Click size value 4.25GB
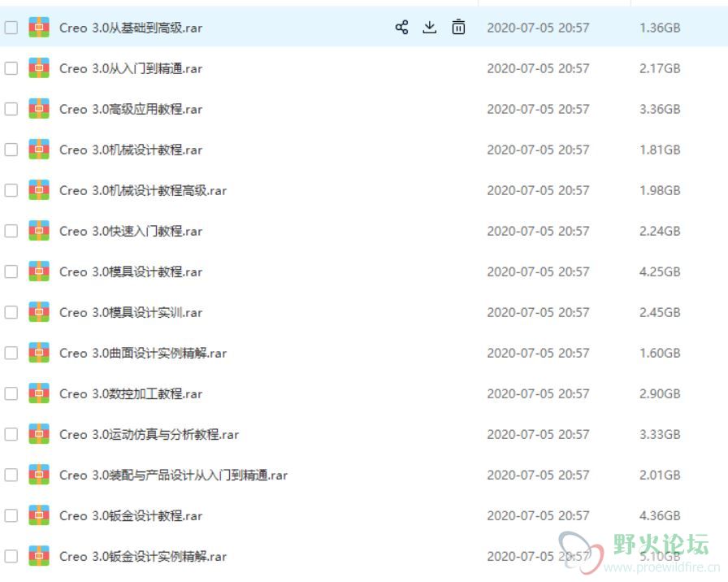728x582 pixels. [660, 271]
